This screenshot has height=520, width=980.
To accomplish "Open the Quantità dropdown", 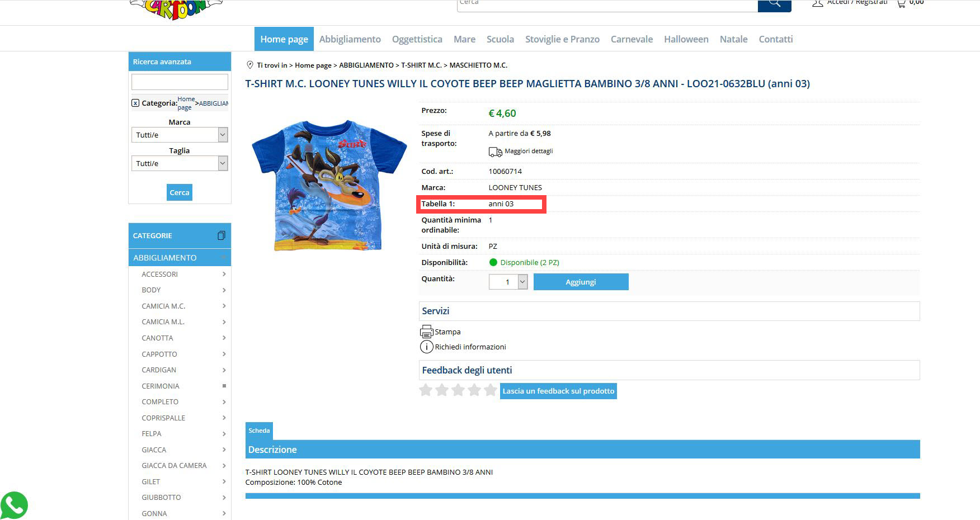I will tap(508, 282).
